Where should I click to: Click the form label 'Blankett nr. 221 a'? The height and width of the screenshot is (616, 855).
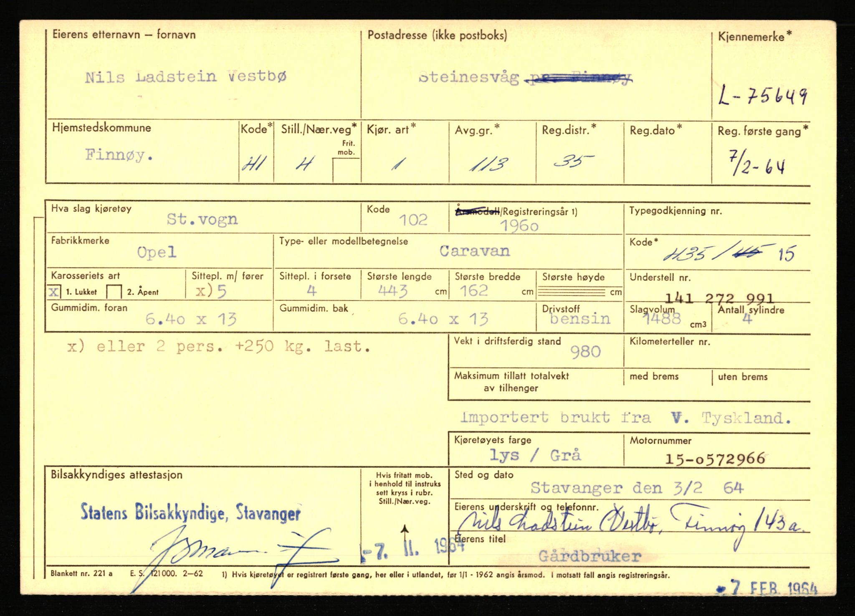[x=81, y=573]
